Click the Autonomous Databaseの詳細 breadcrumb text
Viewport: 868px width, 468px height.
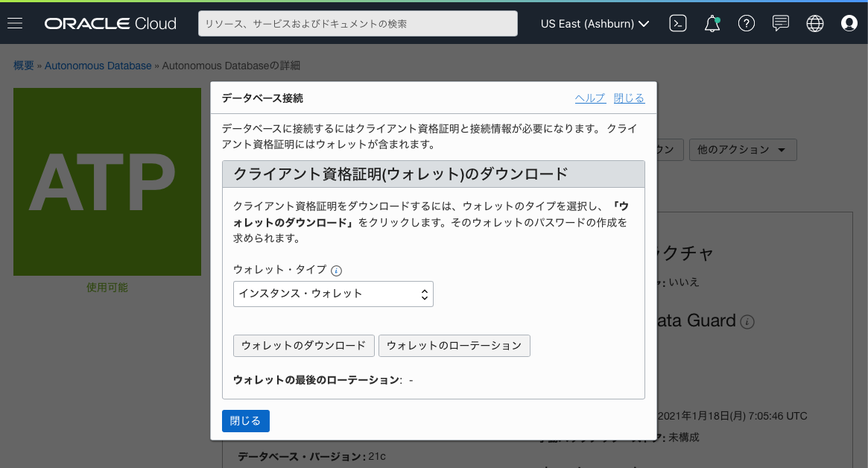231,66
